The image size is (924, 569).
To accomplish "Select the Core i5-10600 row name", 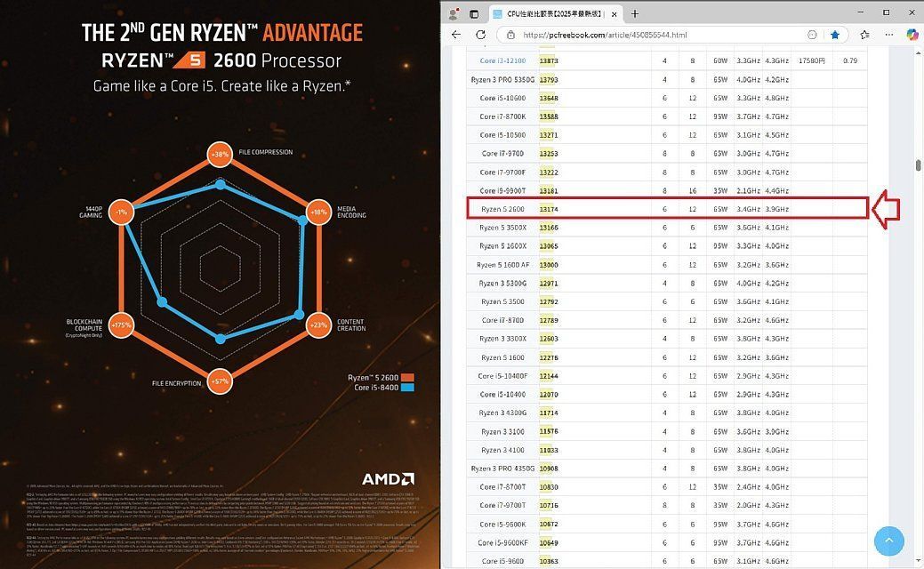I will (x=502, y=98).
